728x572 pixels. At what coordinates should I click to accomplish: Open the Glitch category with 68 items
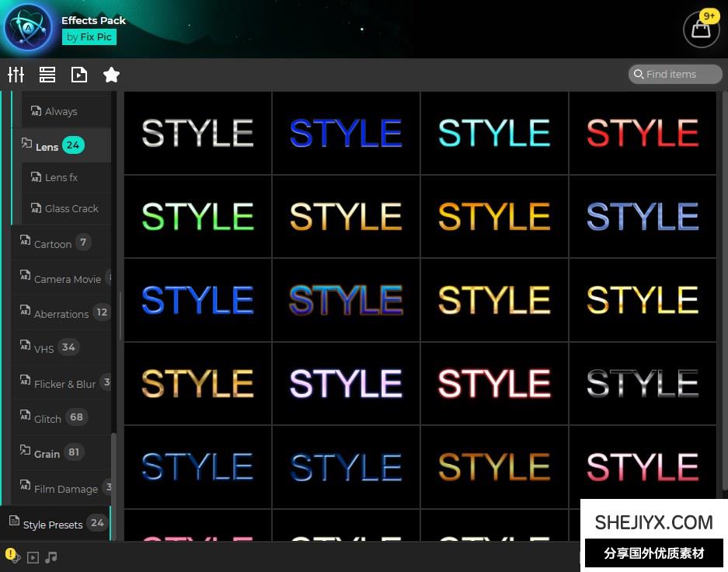click(x=47, y=418)
